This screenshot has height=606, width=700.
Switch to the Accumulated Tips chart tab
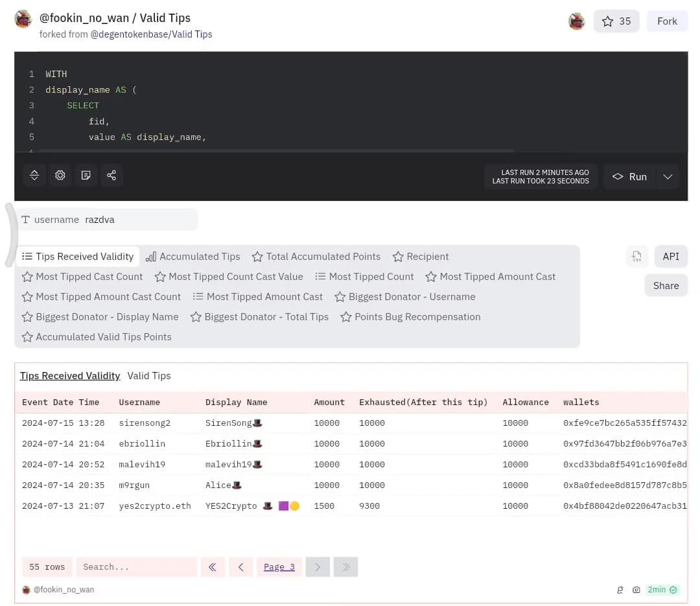tap(193, 256)
